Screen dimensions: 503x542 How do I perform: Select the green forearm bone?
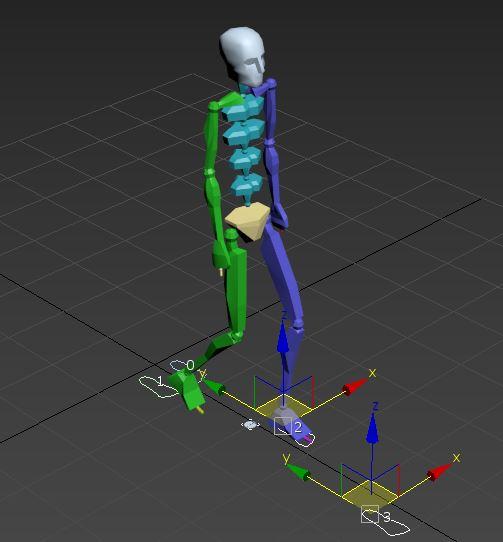coord(214,206)
